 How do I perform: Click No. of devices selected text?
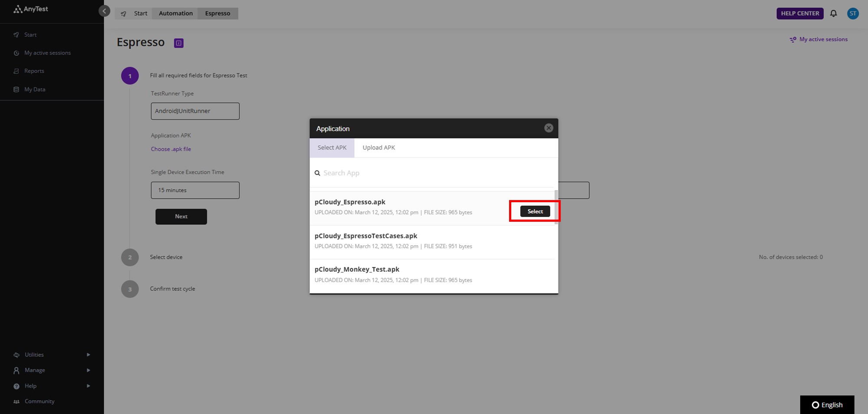click(791, 257)
